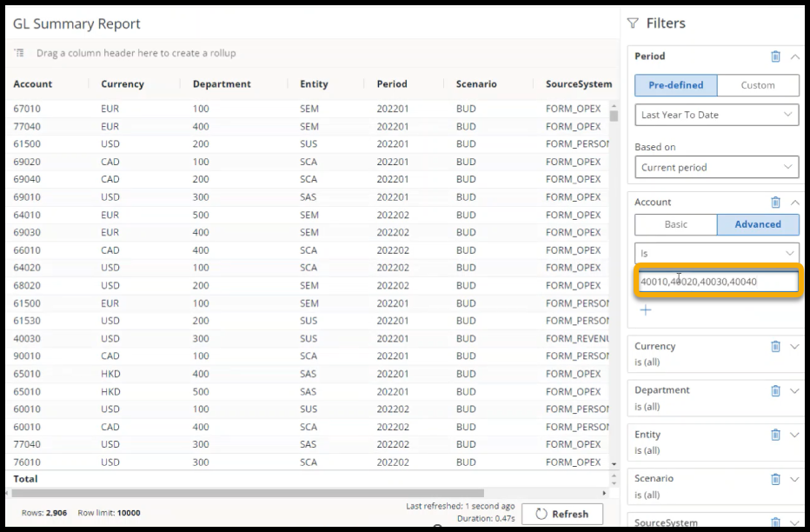
Task: Click the Scenario filter trash icon
Action: click(775, 479)
